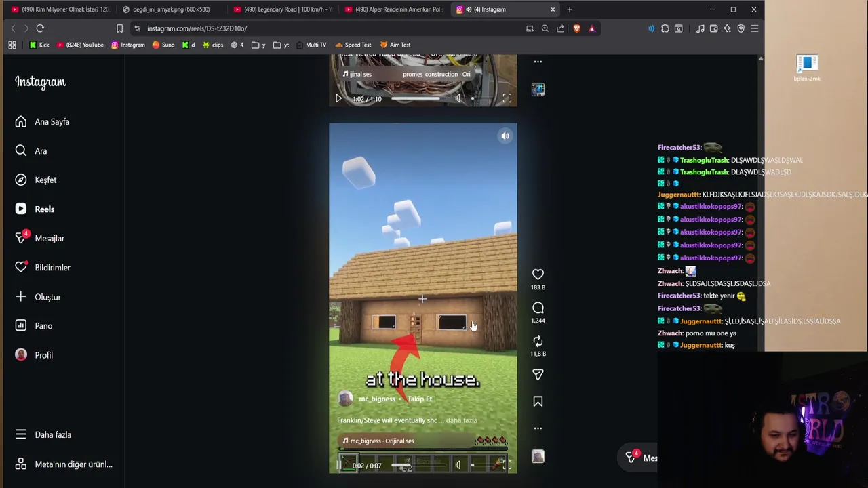Open Kick bookmark

tap(39, 45)
